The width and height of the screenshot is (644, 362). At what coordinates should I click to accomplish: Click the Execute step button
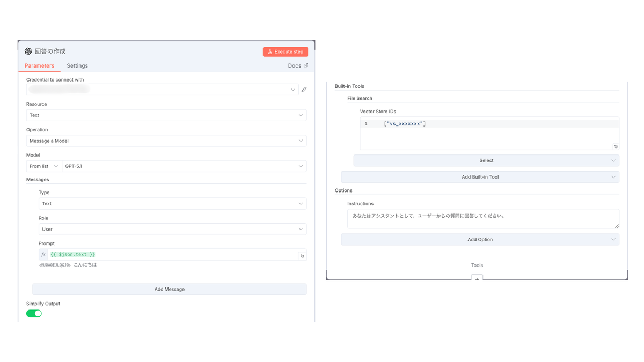tap(286, 52)
